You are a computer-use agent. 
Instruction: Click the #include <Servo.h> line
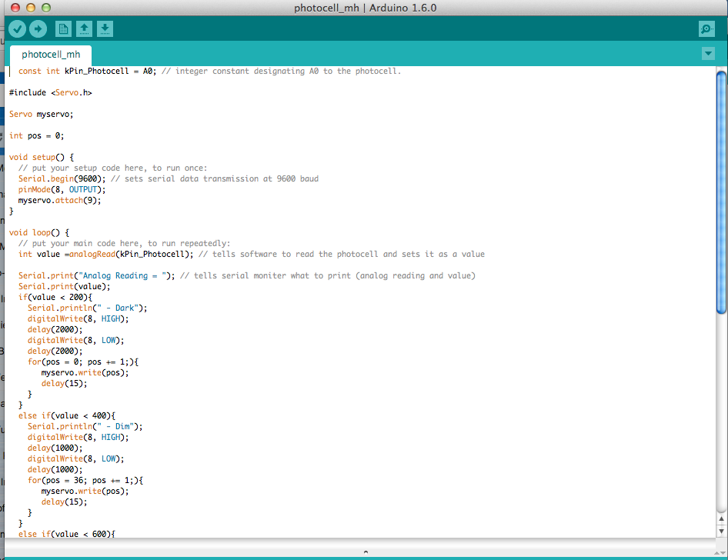49,92
